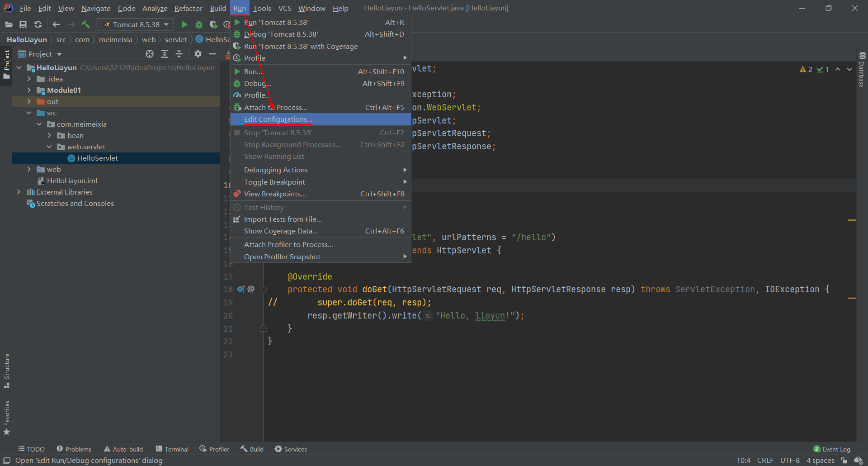Viewport: 868px width, 466px height.
Task: Click warnings indicator showing 2 warnings
Action: point(806,69)
